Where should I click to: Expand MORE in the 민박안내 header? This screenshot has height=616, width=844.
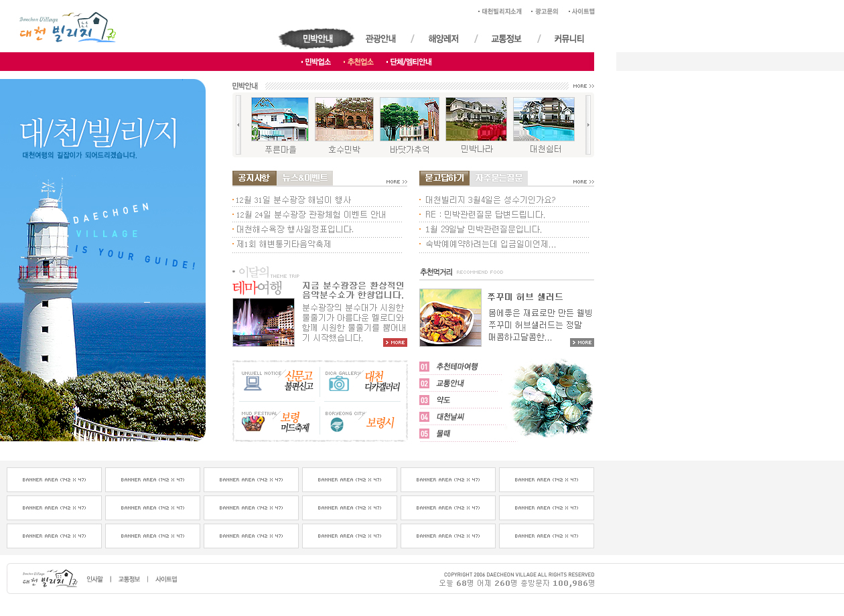tap(583, 86)
